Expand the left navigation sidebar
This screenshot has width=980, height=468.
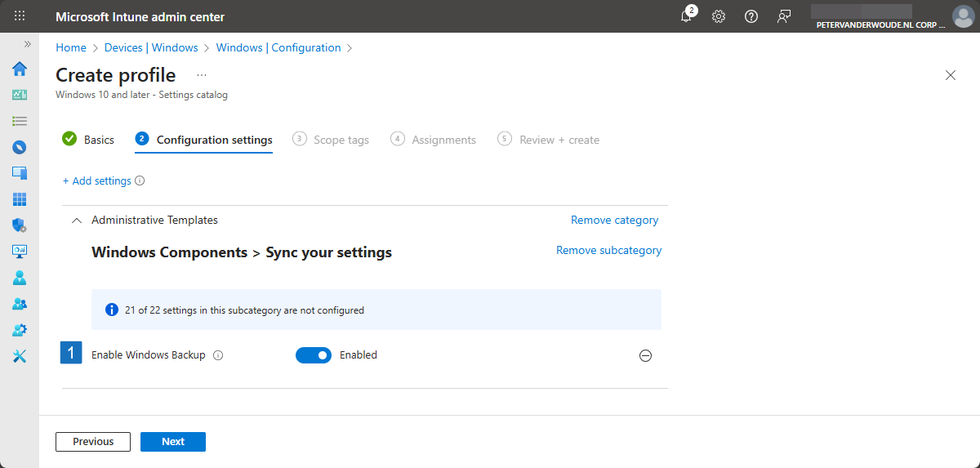point(27,44)
